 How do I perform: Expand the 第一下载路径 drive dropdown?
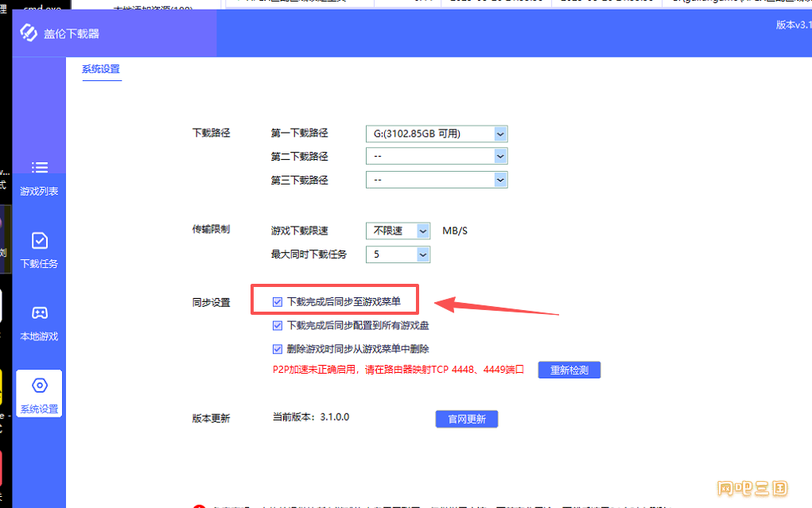(x=500, y=134)
